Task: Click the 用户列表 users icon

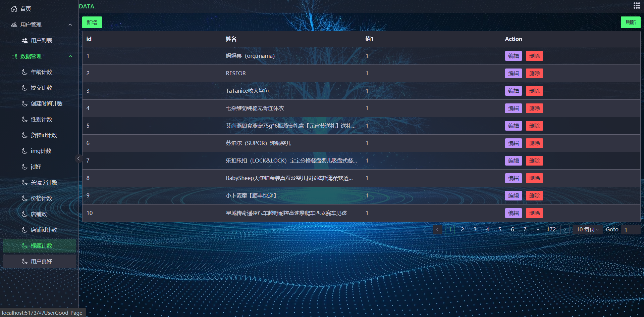Action: click(x=24, y=40)
